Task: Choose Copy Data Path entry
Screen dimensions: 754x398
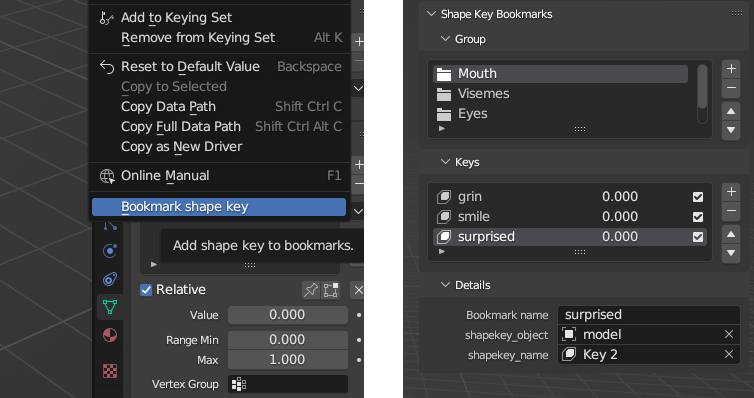Action: coord(219,106)
